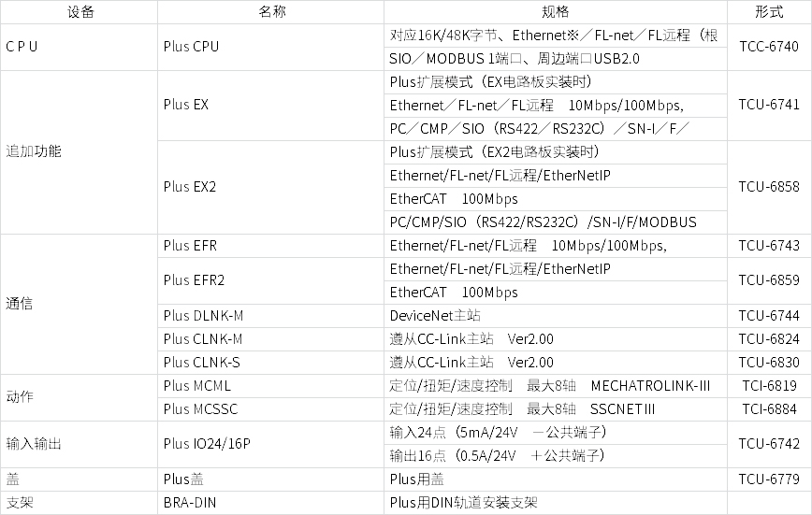The width and height of the screenshot is (812, 515).
Task: Click the Plus CPU name cell
Action: 191,47
